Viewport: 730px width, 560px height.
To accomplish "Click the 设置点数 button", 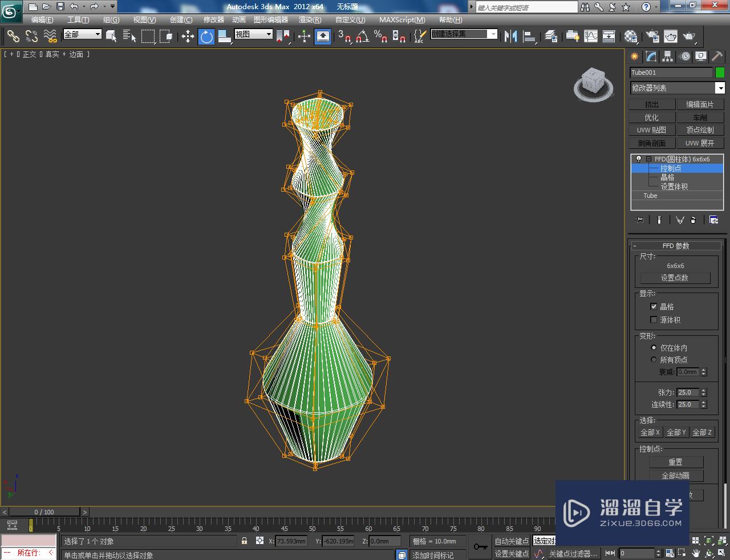I will [675, 278].
